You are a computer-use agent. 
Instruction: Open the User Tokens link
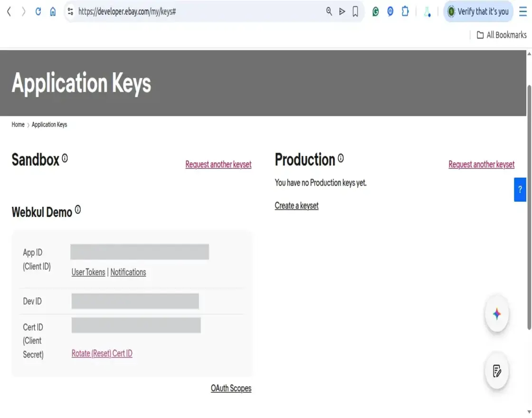(88, 272)
